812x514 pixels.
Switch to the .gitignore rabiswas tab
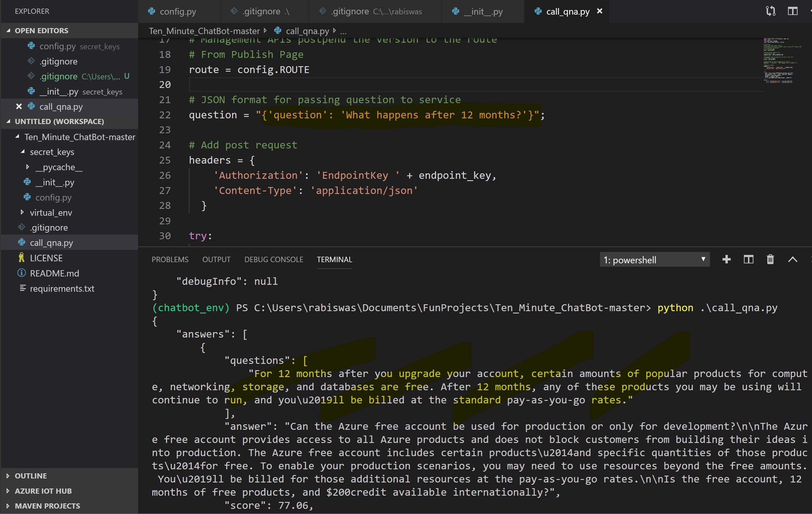(x=375, y=11)
